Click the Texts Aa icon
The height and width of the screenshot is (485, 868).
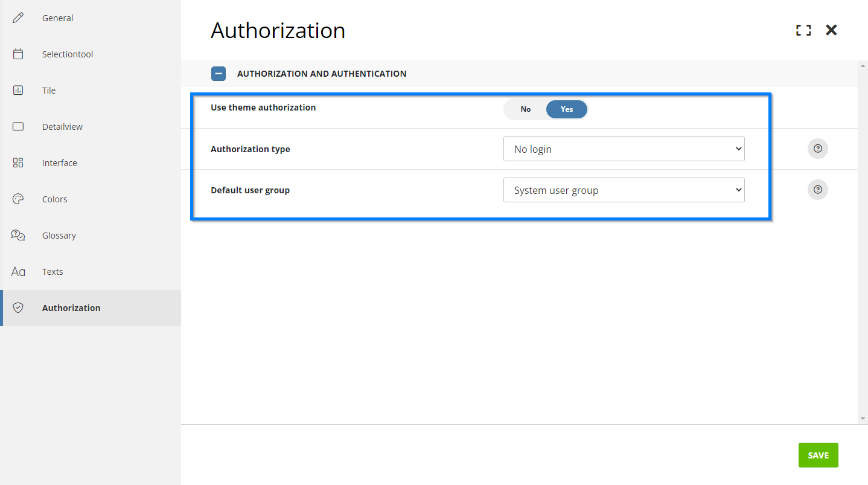[18, 272]
